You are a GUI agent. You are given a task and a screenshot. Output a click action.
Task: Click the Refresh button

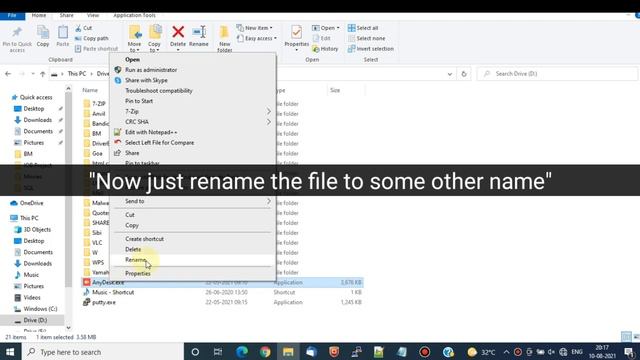pos(464,74)
